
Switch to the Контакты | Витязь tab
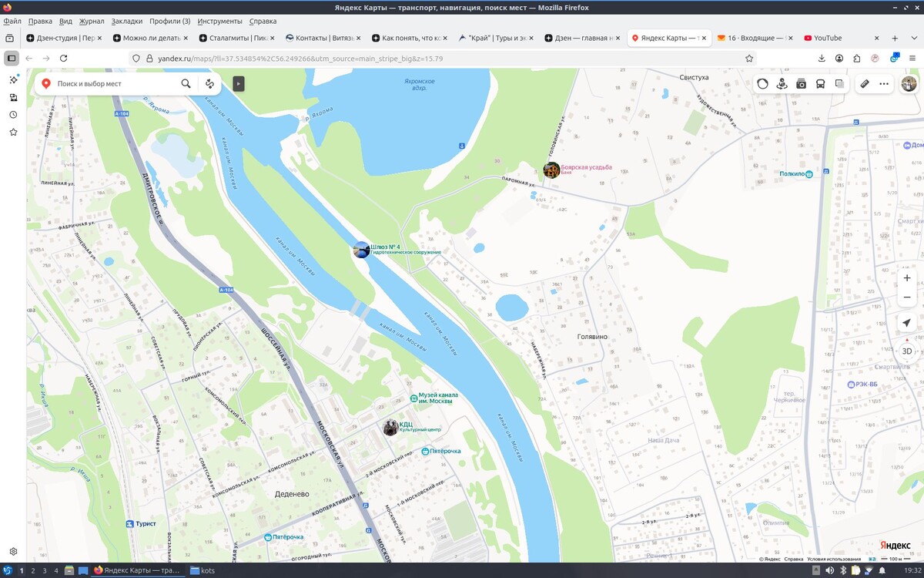(x=323, y=38)
